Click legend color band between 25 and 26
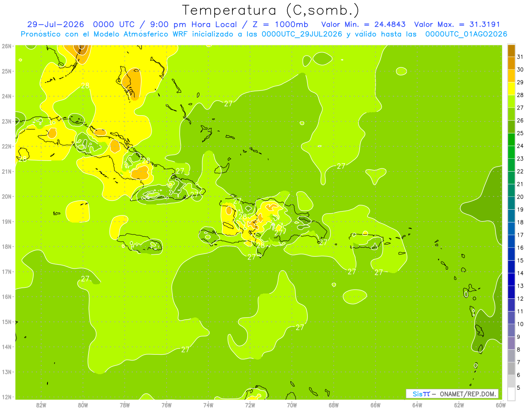Image resolution: width=532 pixels, height=411 pixels. click(x=511, y=127)
